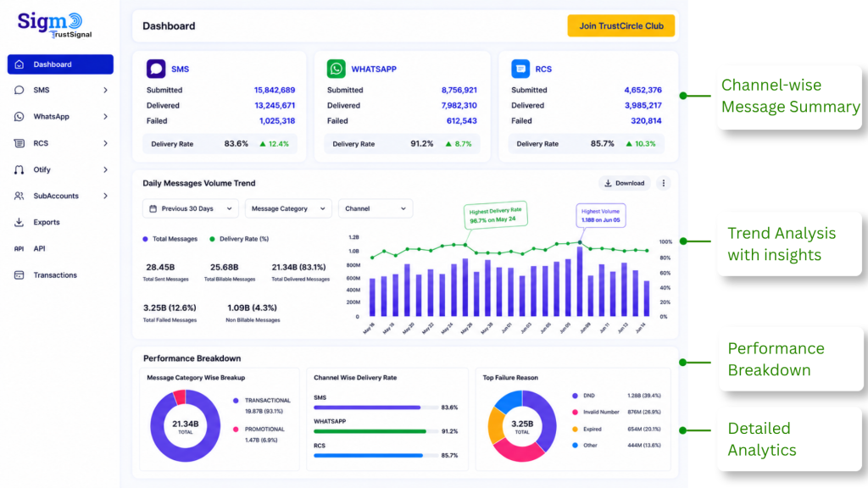Click the SMS chat bubble sidebar icon
Image resolution: width=868 pixels, height=488 pixels.
19,90
